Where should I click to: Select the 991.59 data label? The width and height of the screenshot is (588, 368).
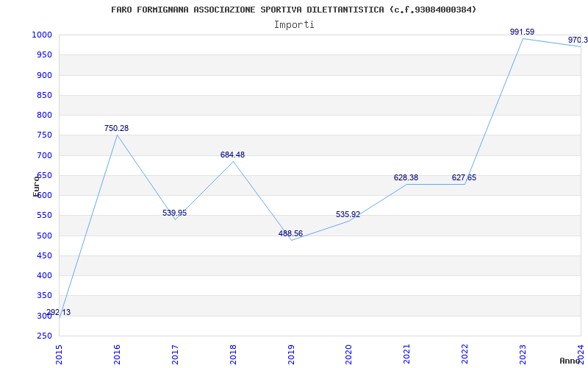click(522, 32)
